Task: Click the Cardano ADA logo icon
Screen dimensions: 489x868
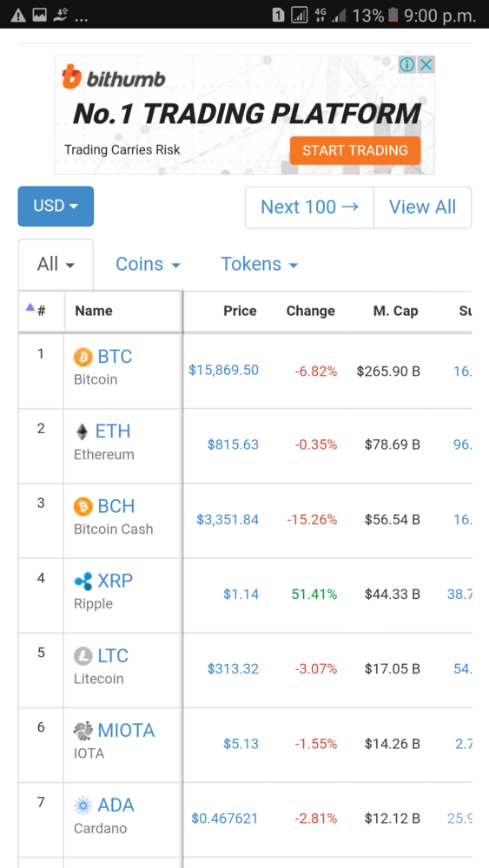Action: click(x=83, y=806)
